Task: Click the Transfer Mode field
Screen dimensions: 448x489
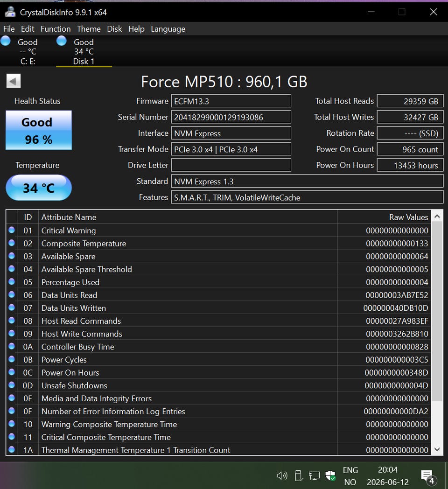Action: click(231, 149)
